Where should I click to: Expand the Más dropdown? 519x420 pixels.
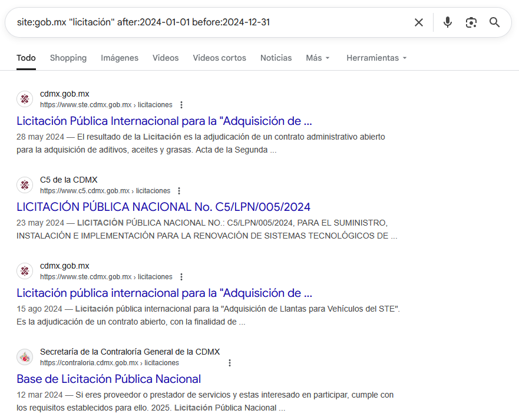(318, 58)
